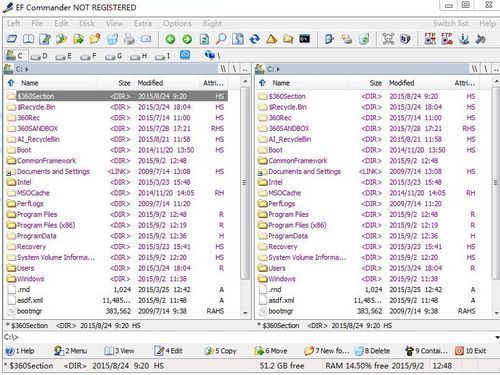Viewport: 500px width, 375px height.
Task: Select Users folder in left panel
Action: click(x=117, y=268)
